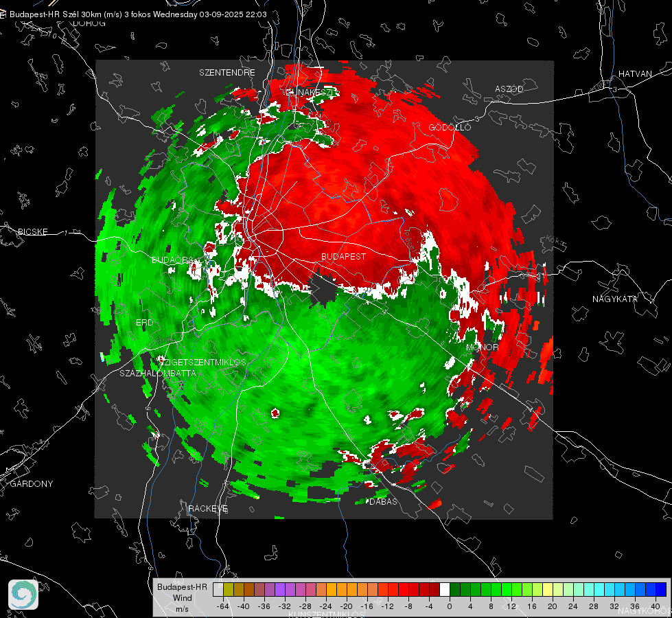Click the GARDONY town label
This screenshot has height=618, width=672.
click(32, 484)
